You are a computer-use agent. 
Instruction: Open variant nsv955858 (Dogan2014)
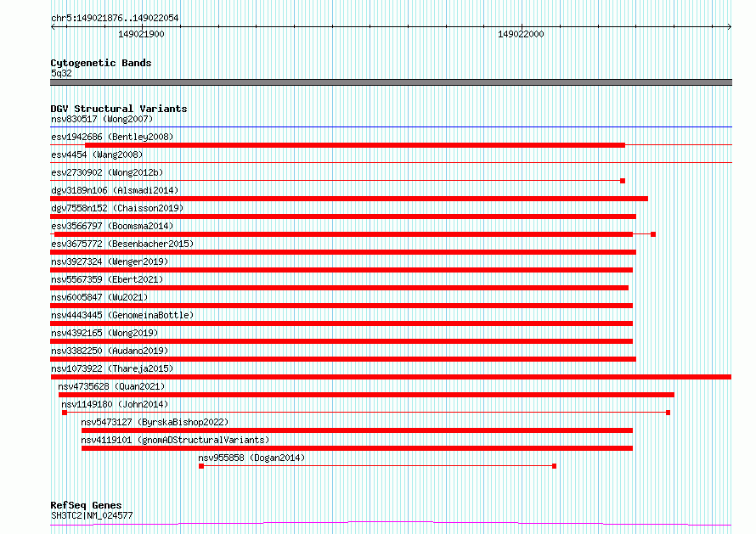(x=251, y=458)
